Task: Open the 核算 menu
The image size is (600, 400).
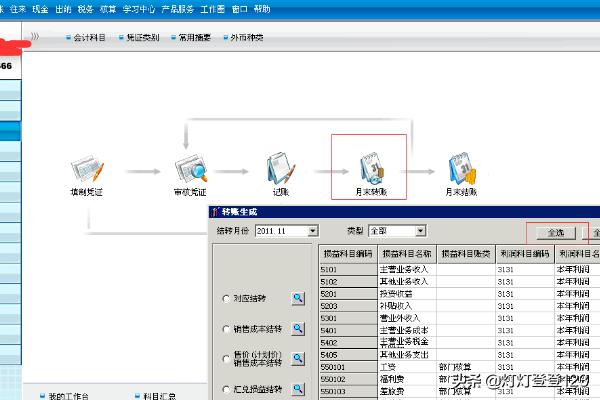Action: tap(108, 9)
